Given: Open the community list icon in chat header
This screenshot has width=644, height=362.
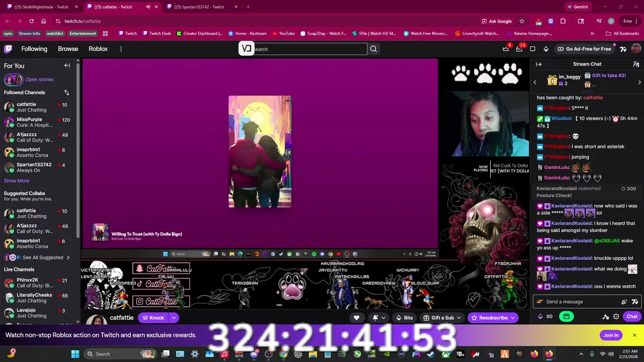Looking at the screenshot, I should [x=636, y=64].
